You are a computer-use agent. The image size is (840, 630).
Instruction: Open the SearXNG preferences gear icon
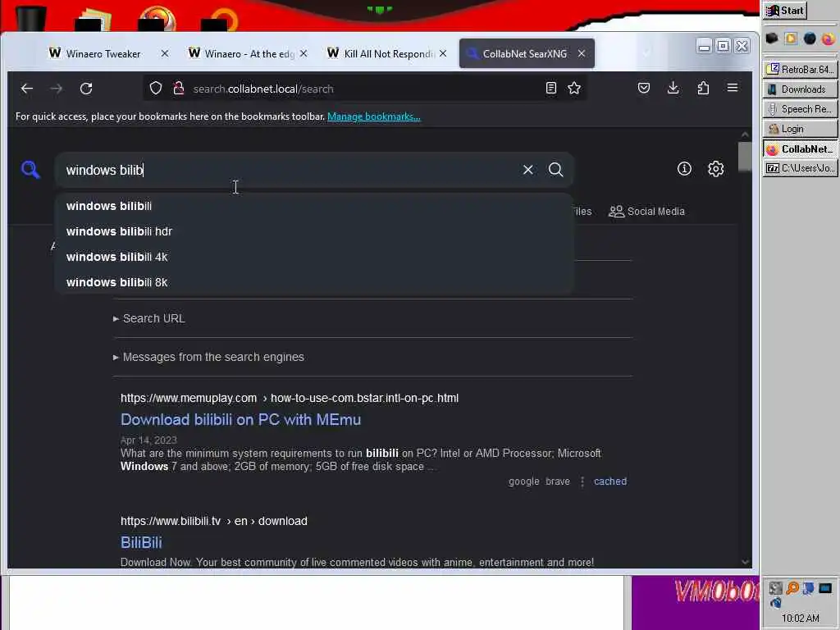point(715,169)
